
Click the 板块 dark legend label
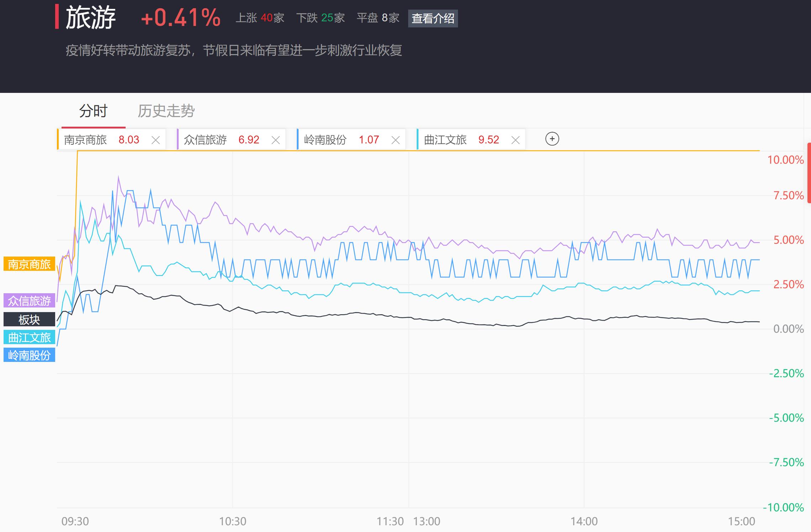point(29,320)
